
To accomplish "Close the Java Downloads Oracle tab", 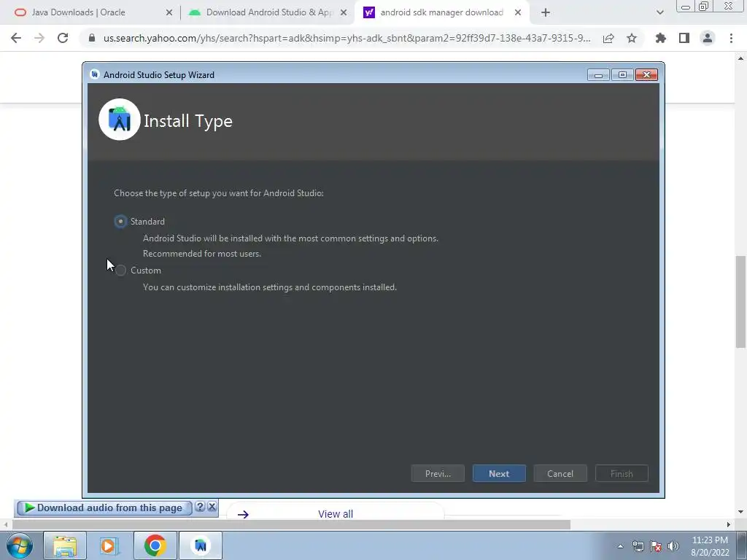I will click(x=169, y=13).
